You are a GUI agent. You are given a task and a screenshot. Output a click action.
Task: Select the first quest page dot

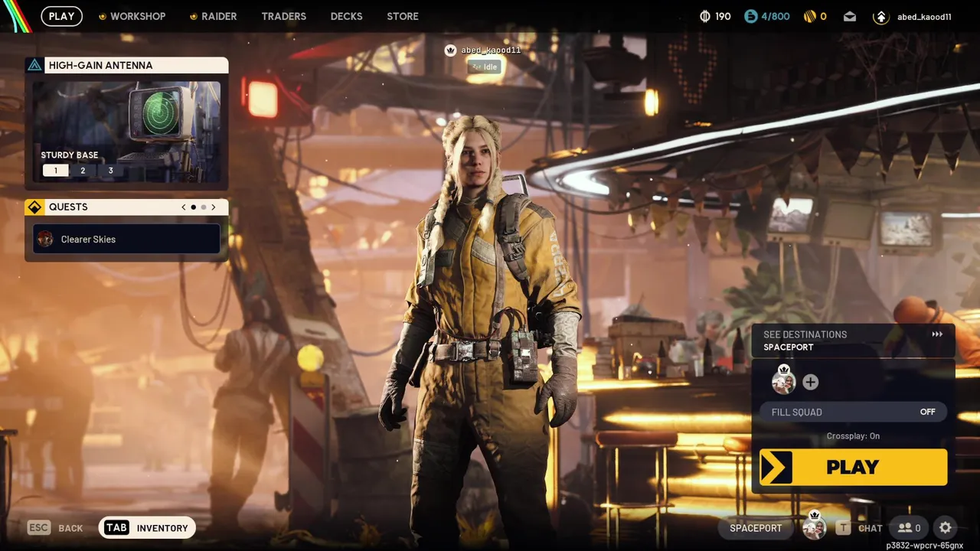click(193, 207)
